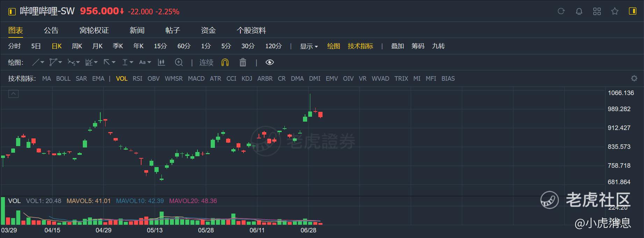The width and height of the screenshot is (644, 238).
Task: Click the refresh icon at top right
Action: pos(561,11)
